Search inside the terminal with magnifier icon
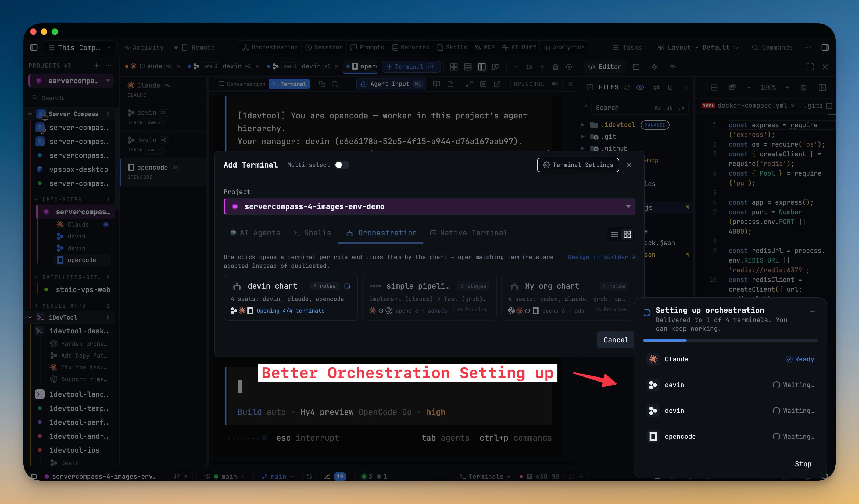Screen dimensions: 859x504 pos(335,84)
